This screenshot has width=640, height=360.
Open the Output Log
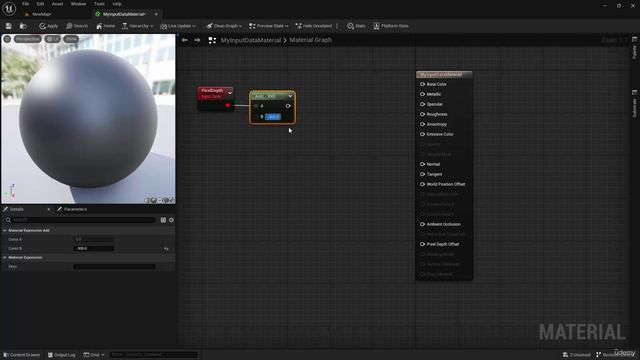pyautogui.click(x=62, y=355)
